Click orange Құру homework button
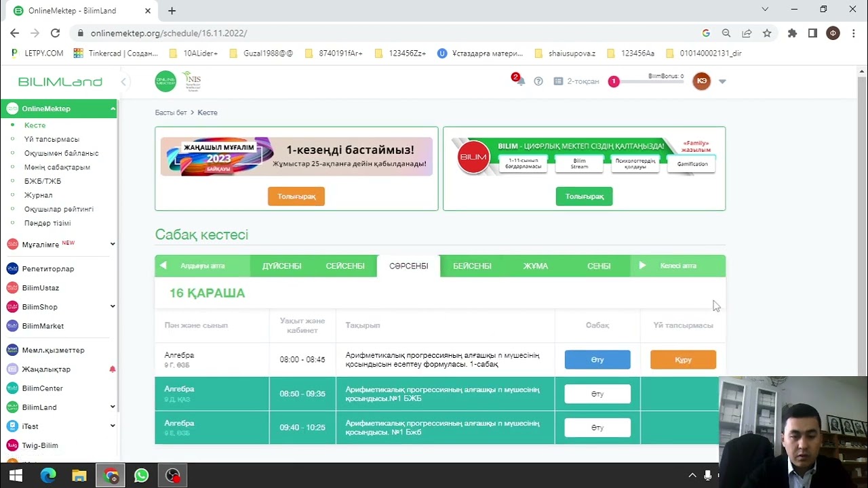This screenshot has width=868, height=488. pyautogui.click(x=683, y=360)
